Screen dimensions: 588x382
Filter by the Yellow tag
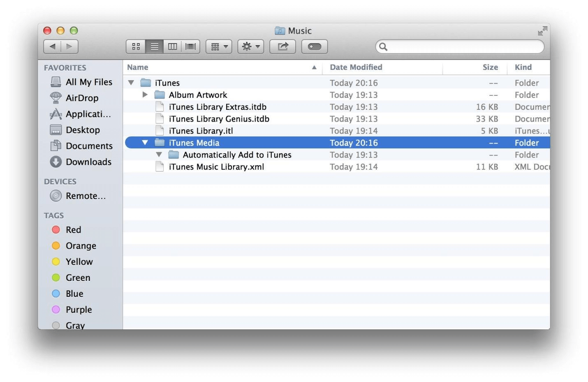[x=72, y=262]
